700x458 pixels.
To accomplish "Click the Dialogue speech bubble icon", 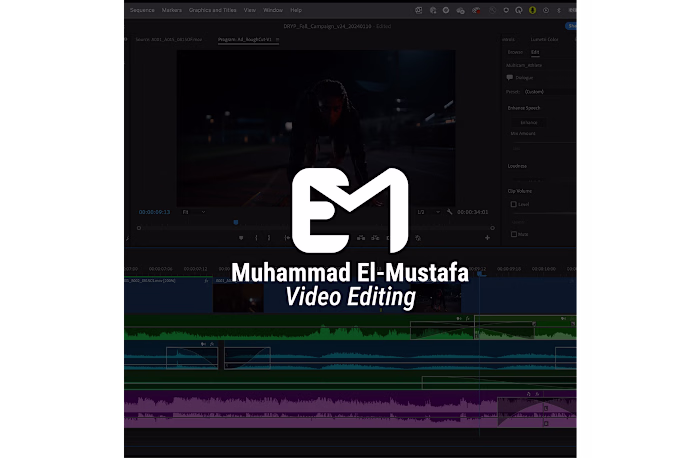I will pos(509,77).
